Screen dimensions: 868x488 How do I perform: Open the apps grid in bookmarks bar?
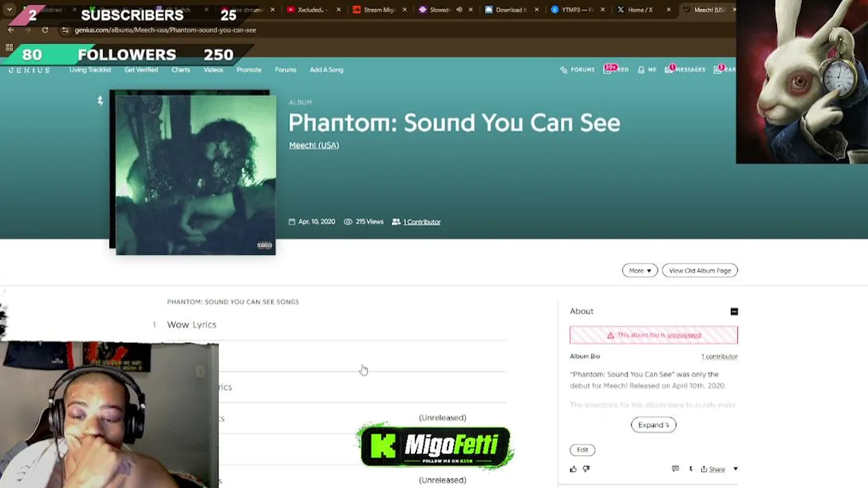9,47
